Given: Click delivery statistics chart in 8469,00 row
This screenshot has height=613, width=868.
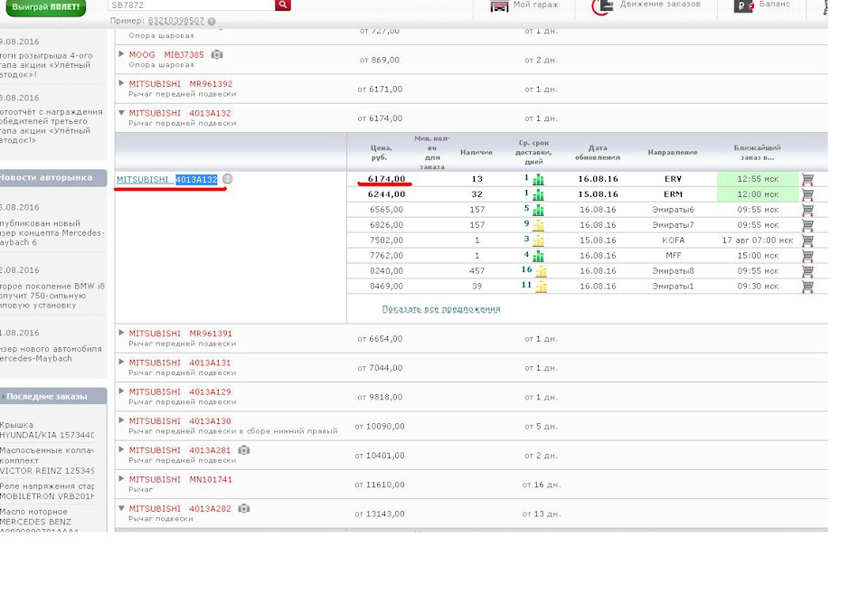Looking at the screenshot, I should pos(541,287).
